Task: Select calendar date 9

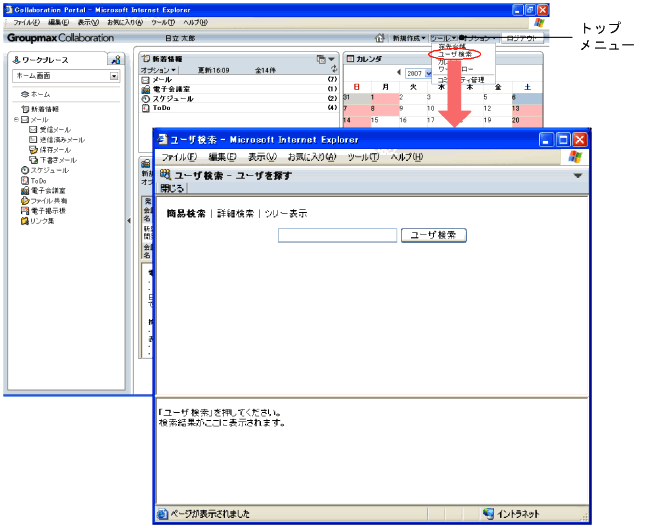Action: tap(413, 110)
